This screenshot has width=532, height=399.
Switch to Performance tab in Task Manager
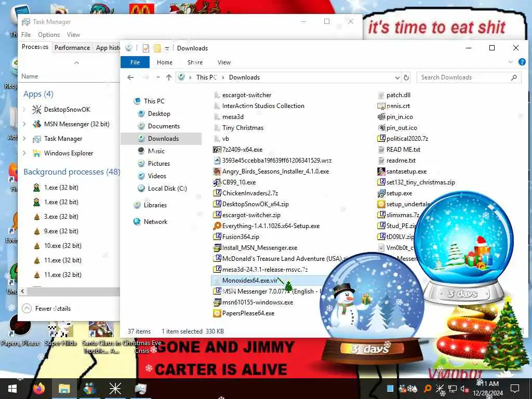click(72, 48)
